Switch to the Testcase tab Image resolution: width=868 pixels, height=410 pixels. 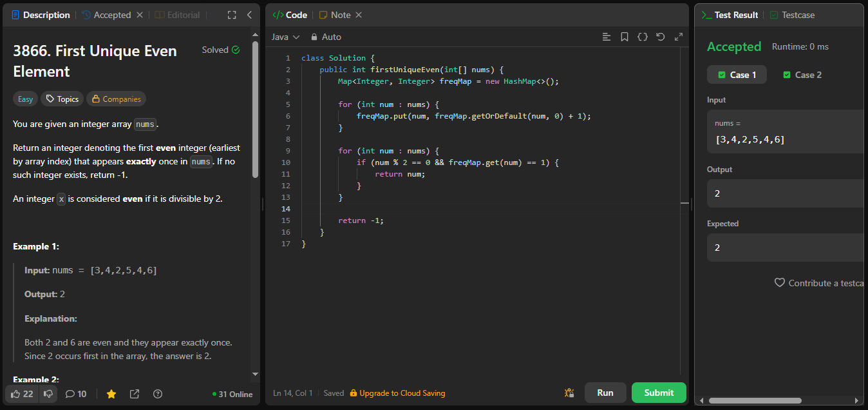[792, 15]
